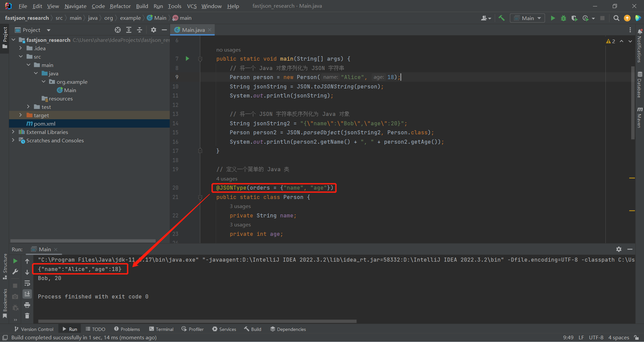Run with Coverage icon in toolbar
Viewport: 644px width, 342px height.
pos(574,18)
